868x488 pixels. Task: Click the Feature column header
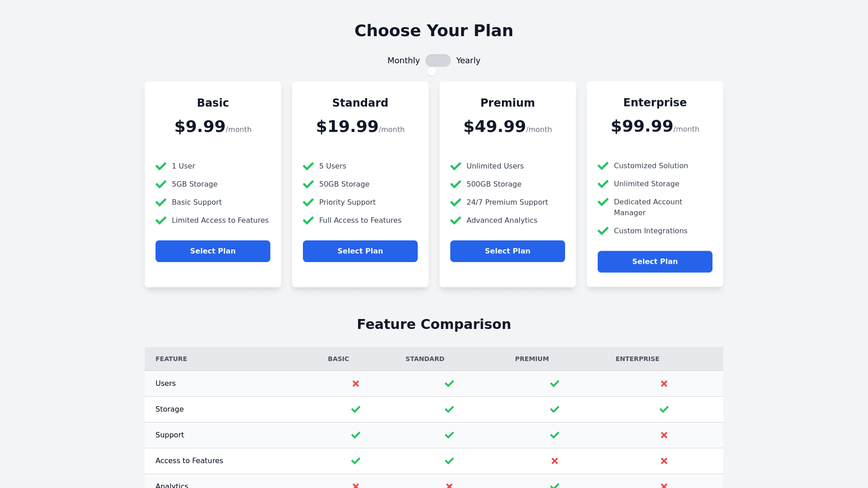tap(171, 359)
